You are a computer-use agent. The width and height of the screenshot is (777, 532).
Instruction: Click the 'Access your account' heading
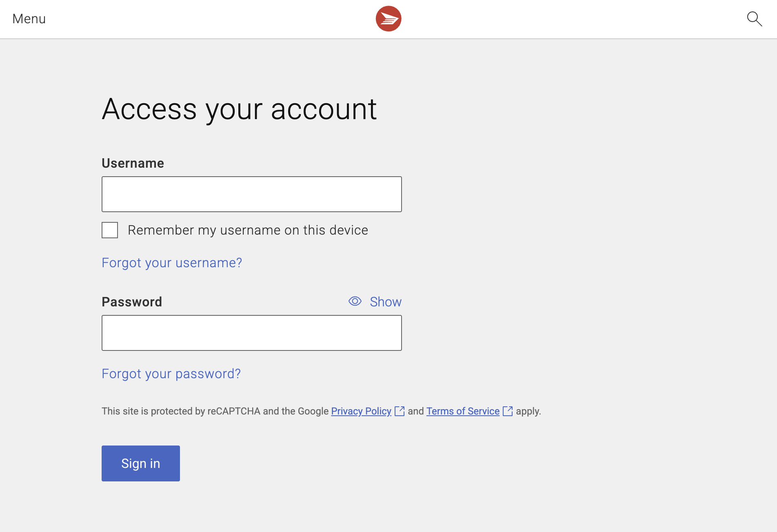pos(239,109)
